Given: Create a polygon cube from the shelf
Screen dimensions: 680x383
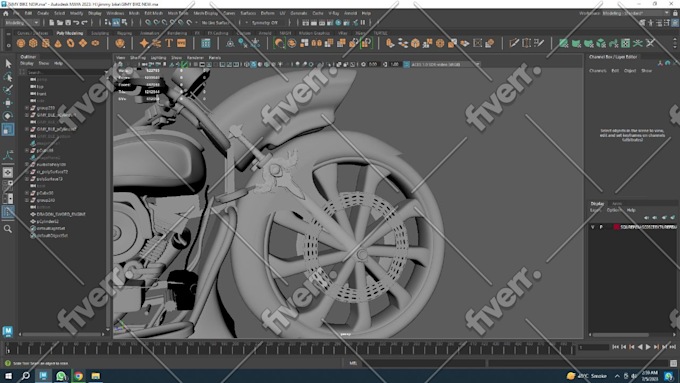Looking at the screenshot, I should point(33,43).
